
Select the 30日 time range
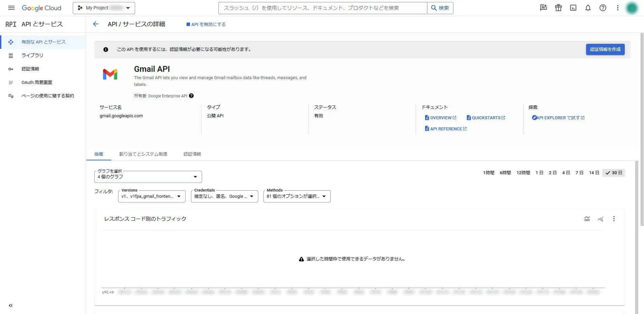pyautogui.click(x=614, y=173)
